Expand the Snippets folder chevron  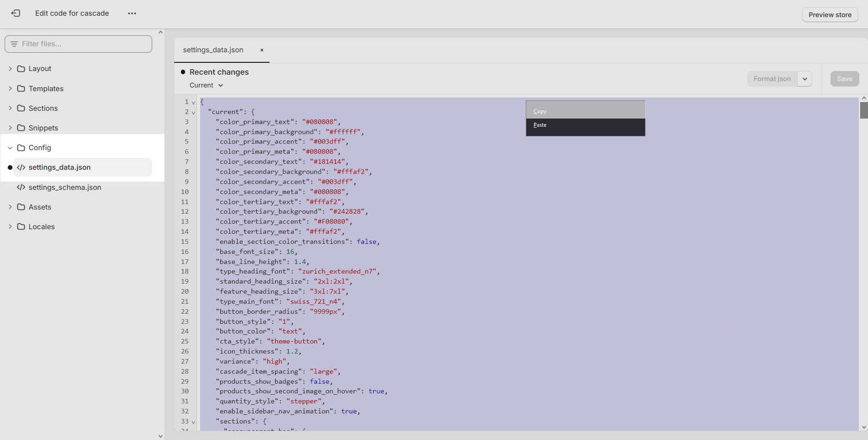coord(10,128)
